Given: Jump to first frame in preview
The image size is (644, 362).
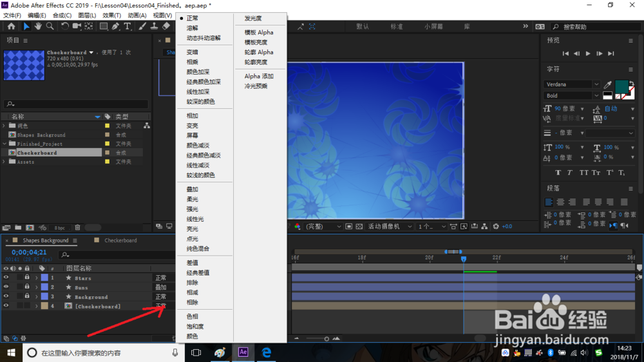Looking at the screenshot, I should click(565, 53).
